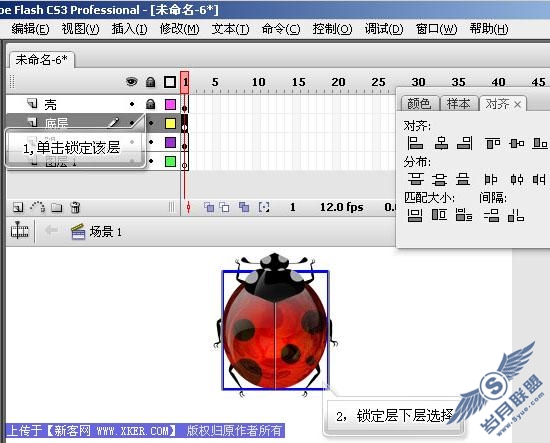This screenshot has width=550, height=443.
Task: Click the align left edge icon
Action: tap(415, 143)
